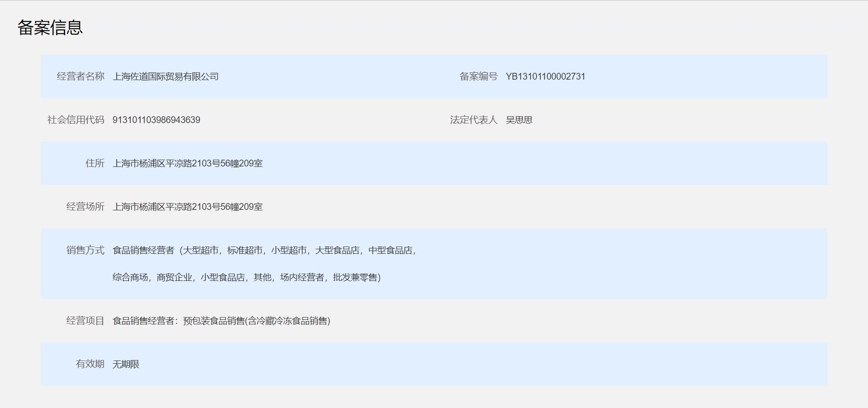Image resolution: width=868 pixels, height=408 pixels.
Task: Select credit code 913101103986943639
Action: point(156,120)
